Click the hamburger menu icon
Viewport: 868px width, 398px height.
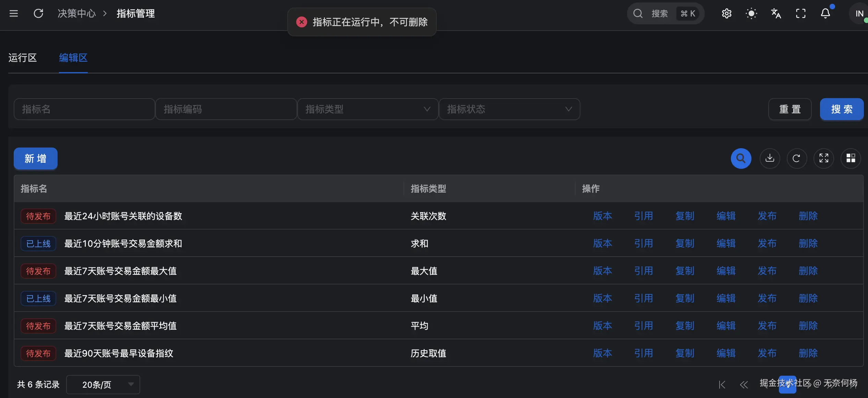click(x=14, y=13)
